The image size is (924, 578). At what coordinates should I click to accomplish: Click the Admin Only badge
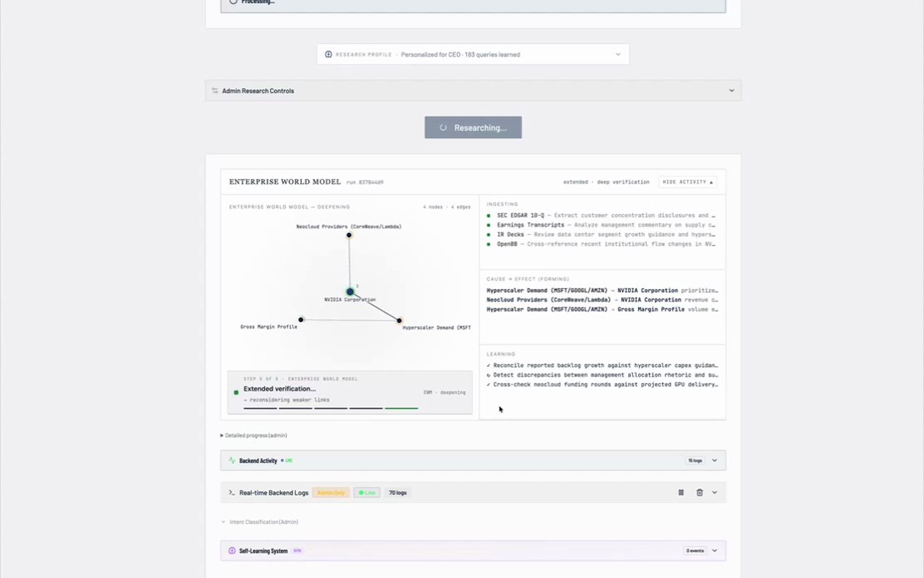331,493
